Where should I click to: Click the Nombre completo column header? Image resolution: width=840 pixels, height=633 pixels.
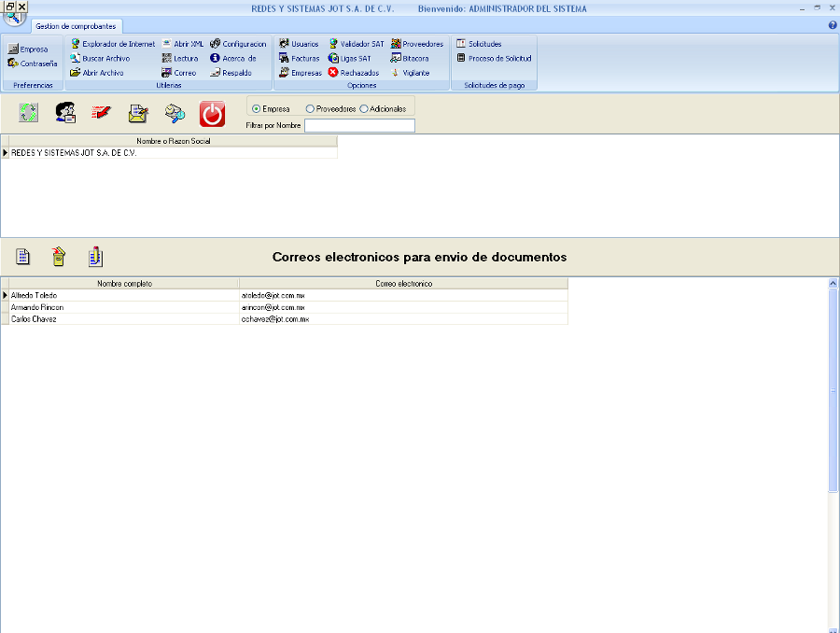pyautogui.click(x=124, y=283)
